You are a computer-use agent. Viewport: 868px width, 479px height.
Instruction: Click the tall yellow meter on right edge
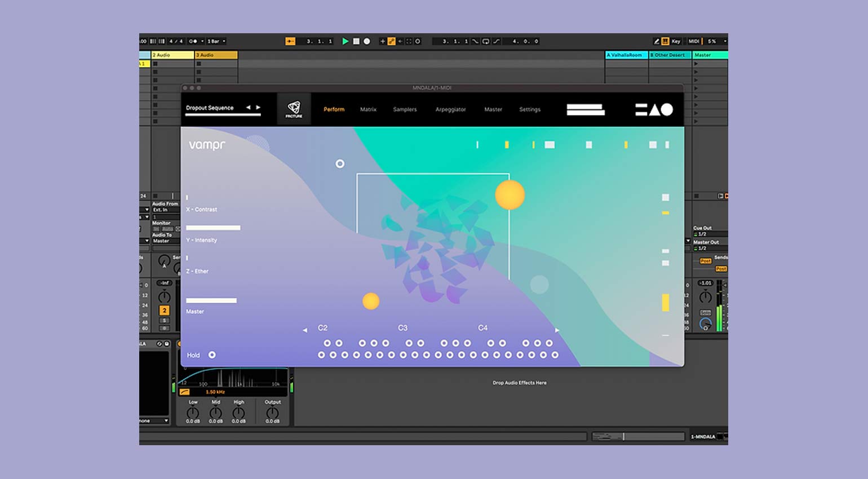[666, 303]
